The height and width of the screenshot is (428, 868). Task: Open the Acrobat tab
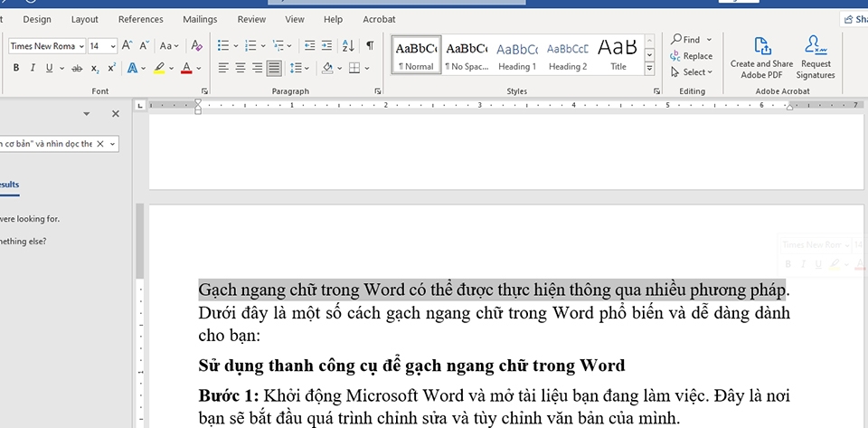click(379, 19)
